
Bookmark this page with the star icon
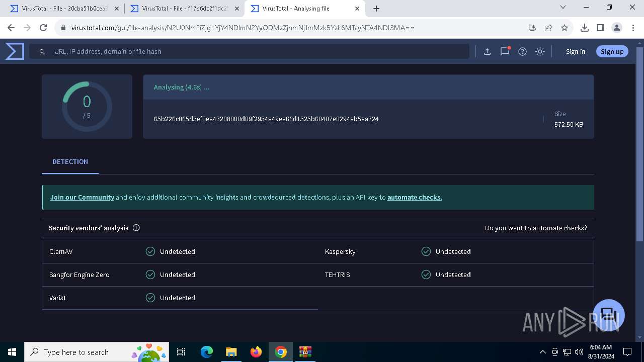[x=565, y=28]
